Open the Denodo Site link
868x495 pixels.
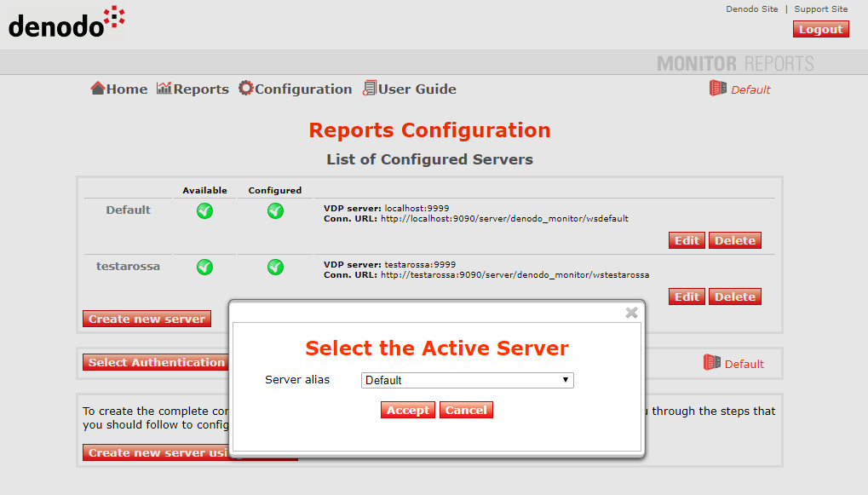(752, 9)
